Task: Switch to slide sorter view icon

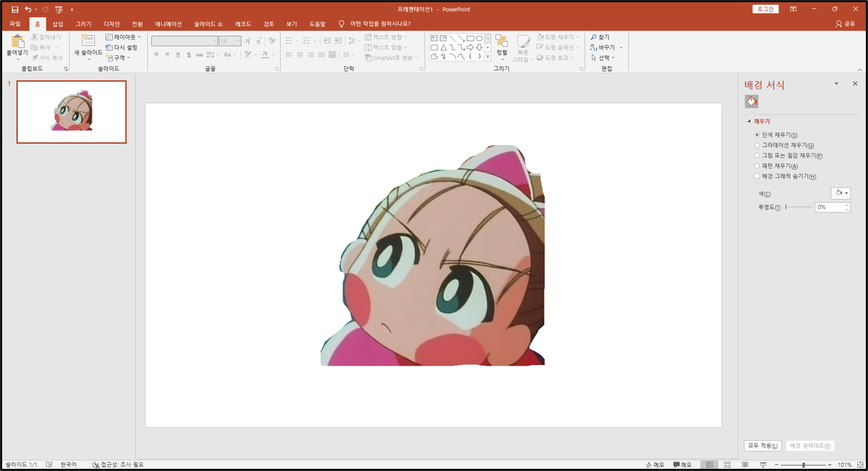Action: (x=727, y=465)
